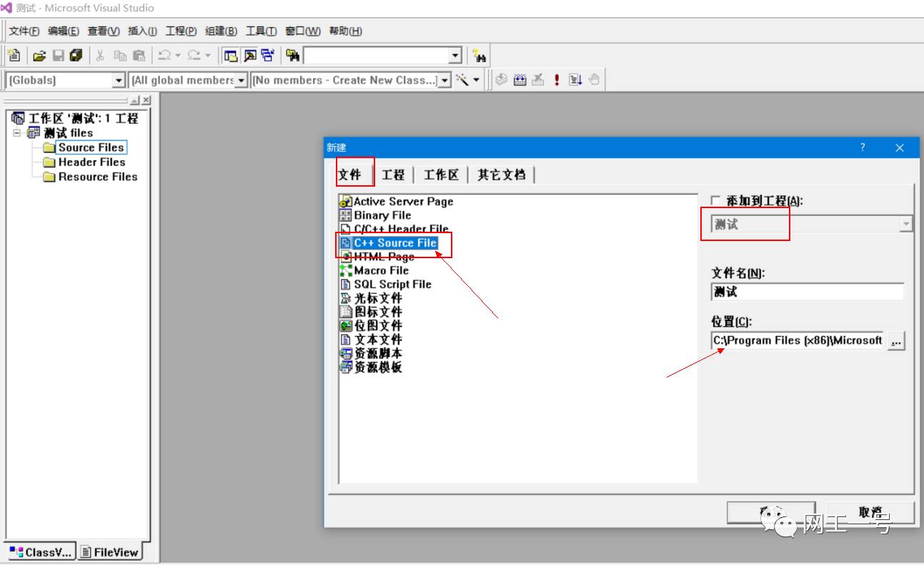The image size is (924, 565).
Task: Open the (Globals) class dropdown
Action: (x=119, y=80)
